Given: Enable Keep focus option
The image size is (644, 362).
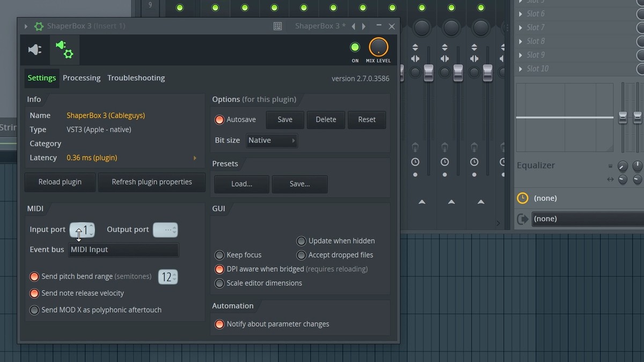Looking at the screenshot, I should click(x=219, y=255).
